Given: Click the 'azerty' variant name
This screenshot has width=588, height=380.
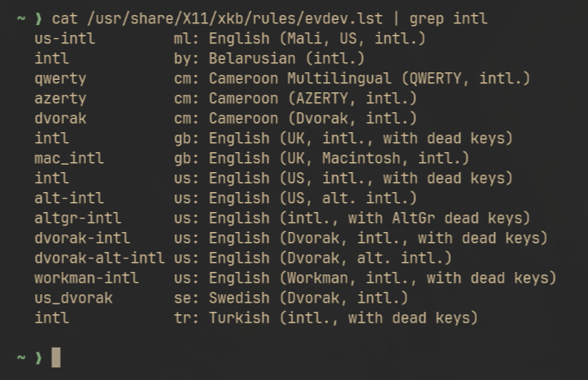Looking at the screenshot, I should [x=60, y=98].
